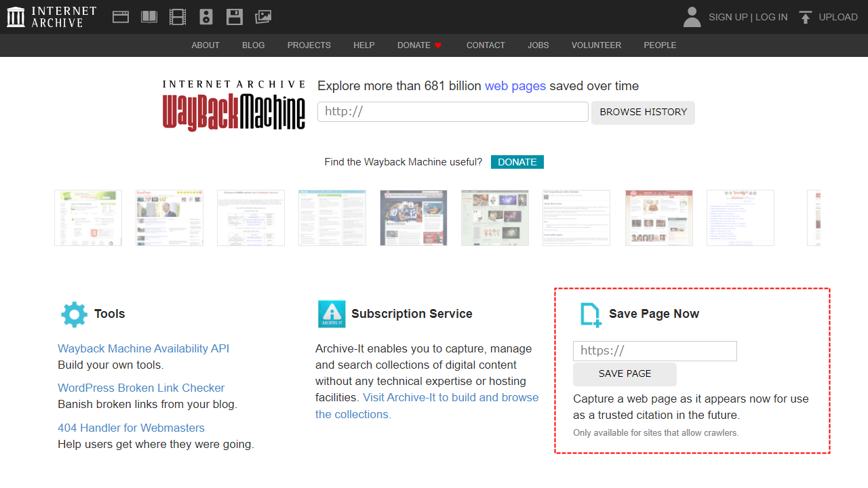Open the third thumbnail with white table page
Viewport: 868px width, 488px height.
251,218
